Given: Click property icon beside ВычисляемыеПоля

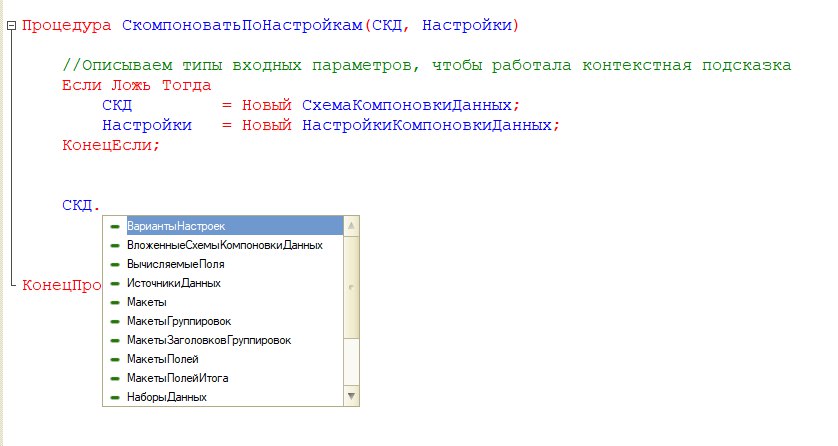Looking at the screenshot, I should (x=114, y=264).
